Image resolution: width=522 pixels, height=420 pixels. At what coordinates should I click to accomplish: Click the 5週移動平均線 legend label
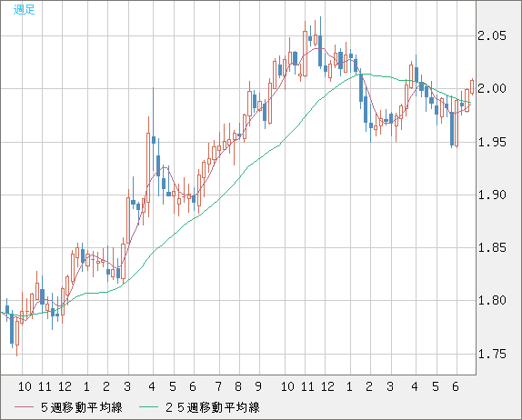point(82,407)
